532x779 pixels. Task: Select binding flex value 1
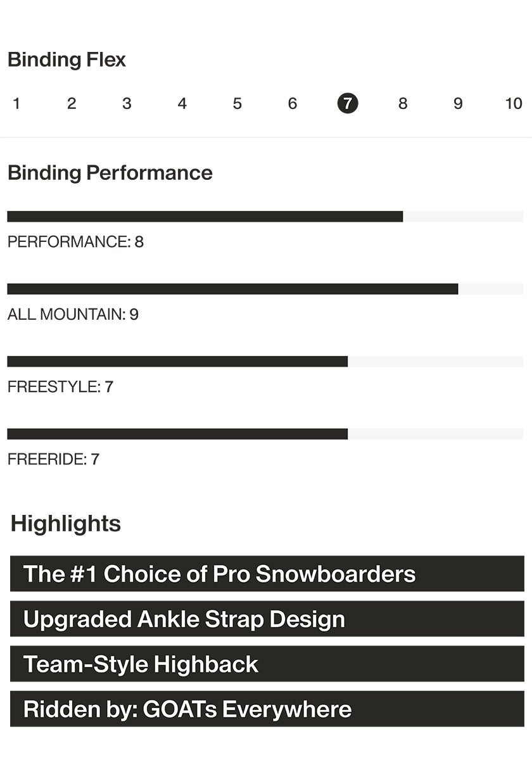pyautogui.click(x=16, y=103)
